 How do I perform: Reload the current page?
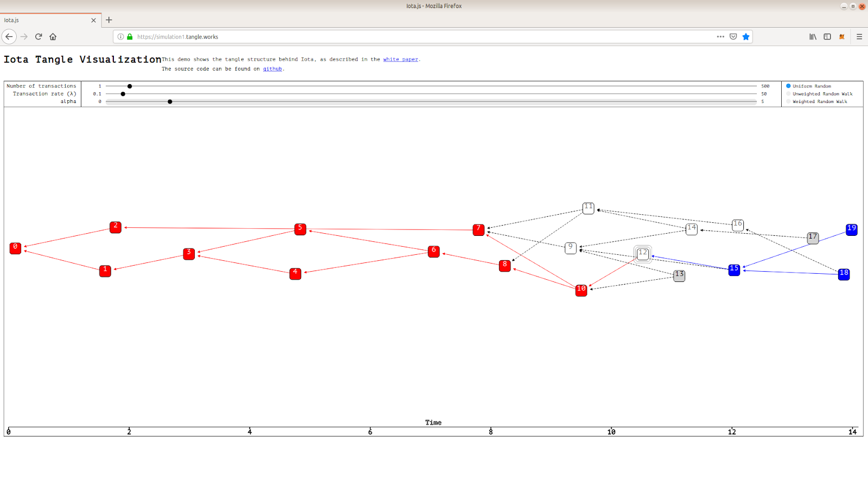click(x=39, y=36)
